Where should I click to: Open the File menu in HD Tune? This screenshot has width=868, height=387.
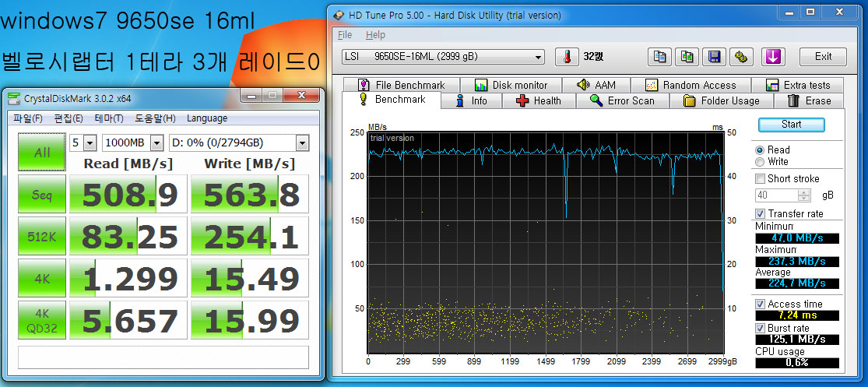tap(345, 35)
